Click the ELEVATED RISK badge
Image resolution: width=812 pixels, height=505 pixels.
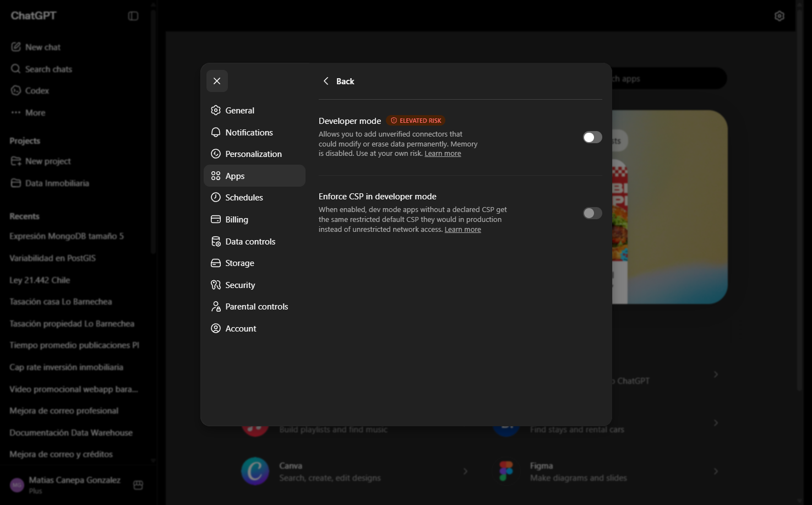[x=416, y=121]
